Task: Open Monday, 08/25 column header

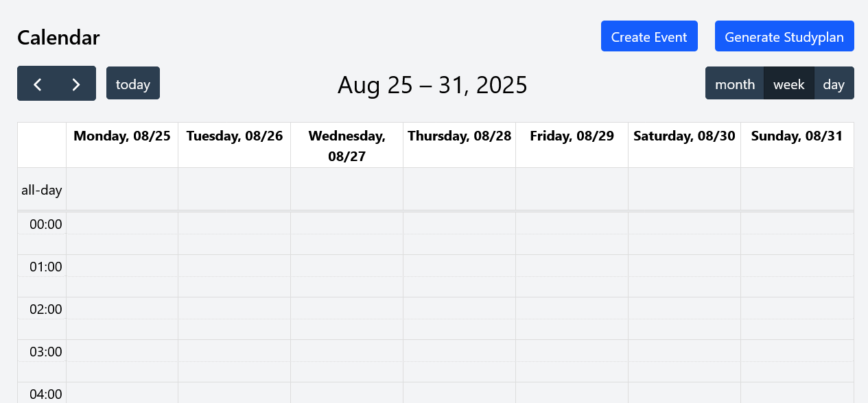Action: [122, 136]
